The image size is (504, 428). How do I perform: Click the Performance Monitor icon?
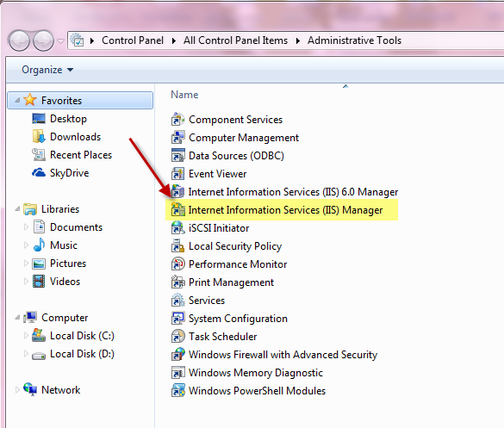[177, 264]
